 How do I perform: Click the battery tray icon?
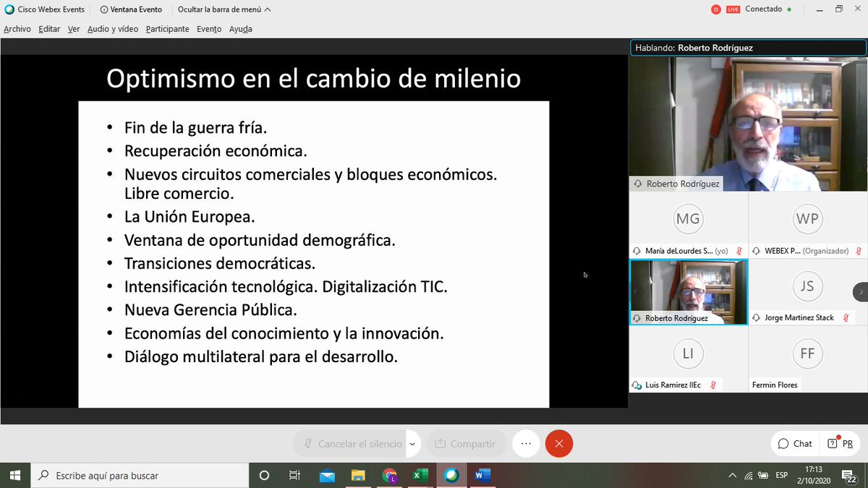click(764, 475)
